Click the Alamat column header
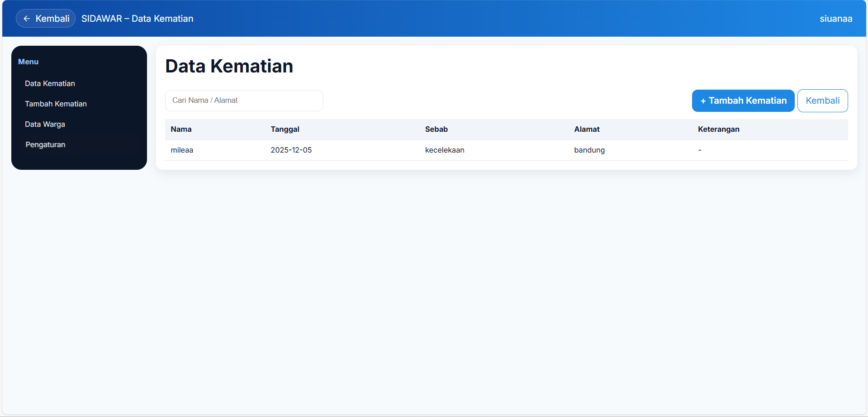 (587, 129)
